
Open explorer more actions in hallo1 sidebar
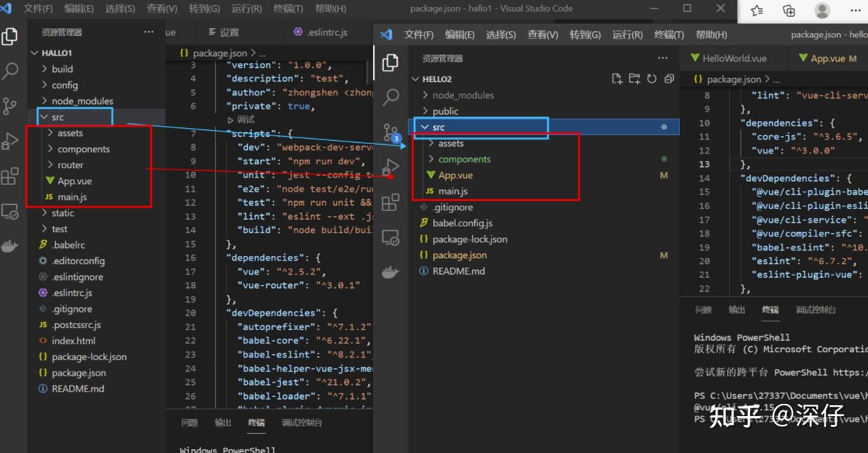pyautogui.click(x=149, y=32)
